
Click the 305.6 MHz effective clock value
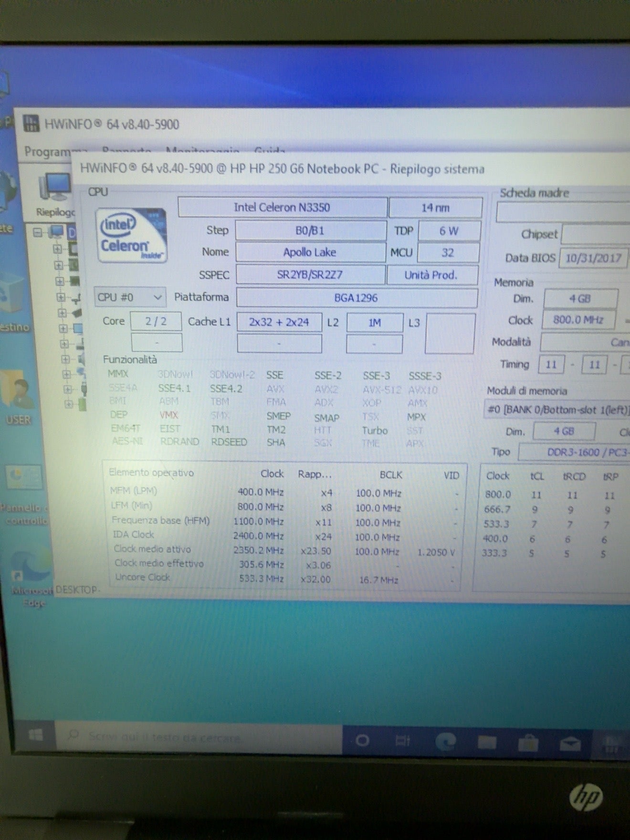(261, 565)
